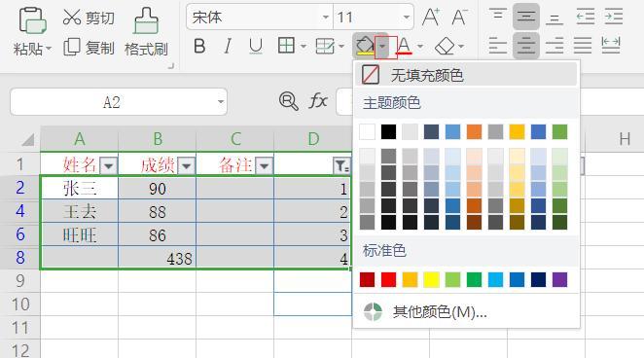Open the Paste dropdown arrow
The image size is (644, 358).
coord(49,49)
